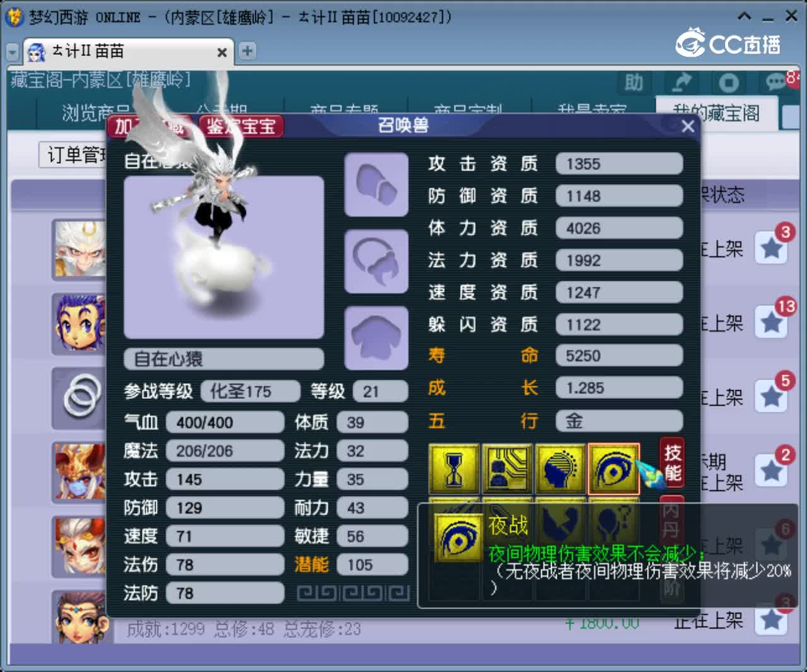Viewport: 807px width, 672px height.
Task: Click the 气血 value 400/400
Action: click(x=225, y=422)
